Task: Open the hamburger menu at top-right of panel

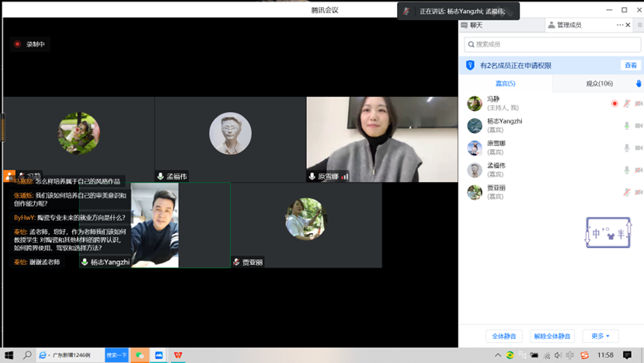Action: click(639, 25)
